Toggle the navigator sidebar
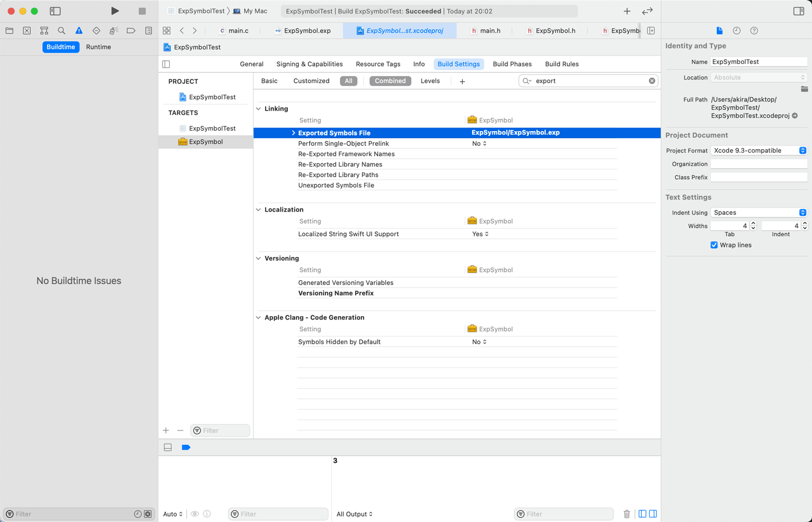The height and width of the screenshot is (522, 812). click(55, 11)
